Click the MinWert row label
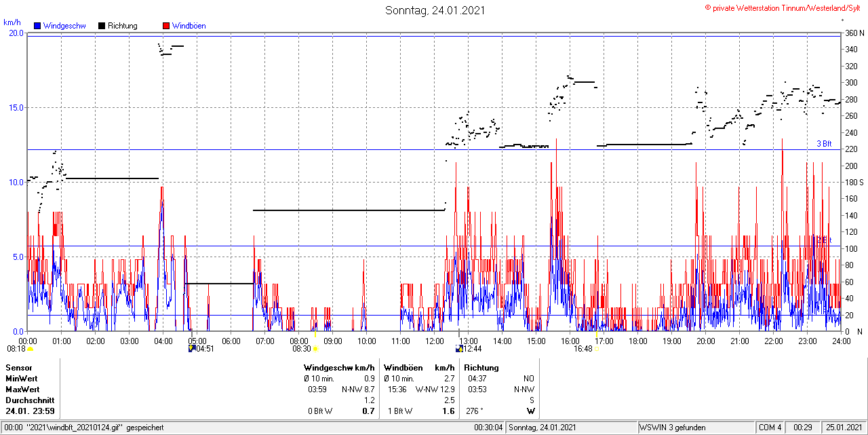The height and width of the screenshot is (435, 868). point(22,379)
